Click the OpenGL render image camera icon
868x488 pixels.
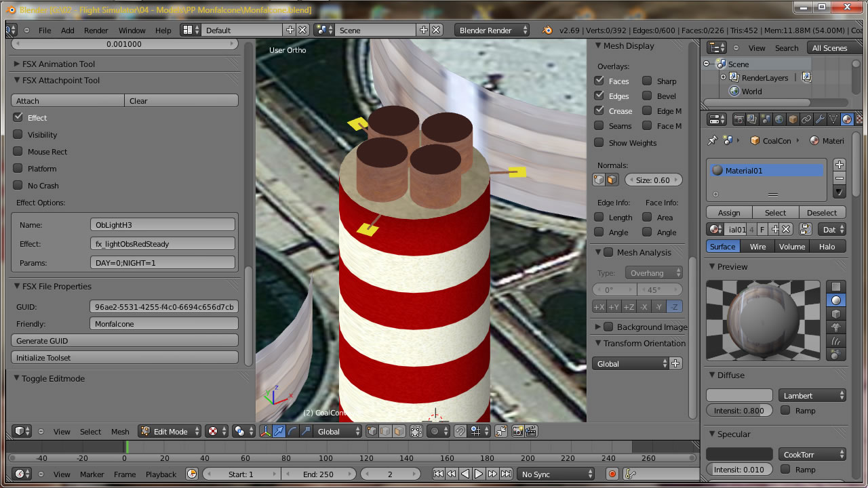click(x=518, y=431)
